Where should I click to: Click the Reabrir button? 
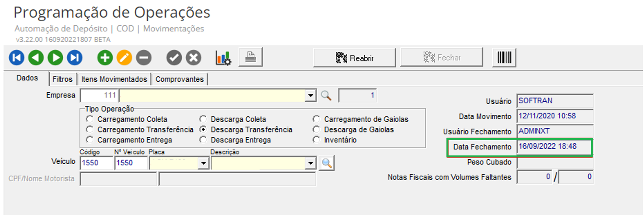pyautogui.click(x=354, y=58)
